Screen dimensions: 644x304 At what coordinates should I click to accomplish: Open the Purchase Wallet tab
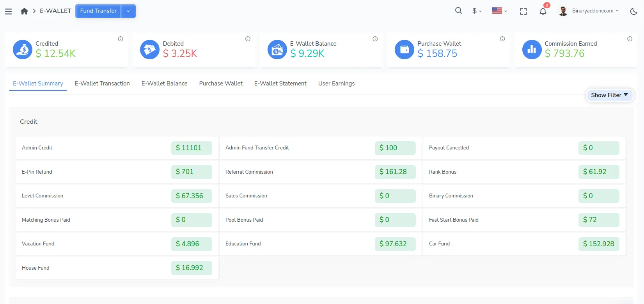coord(221,84)
